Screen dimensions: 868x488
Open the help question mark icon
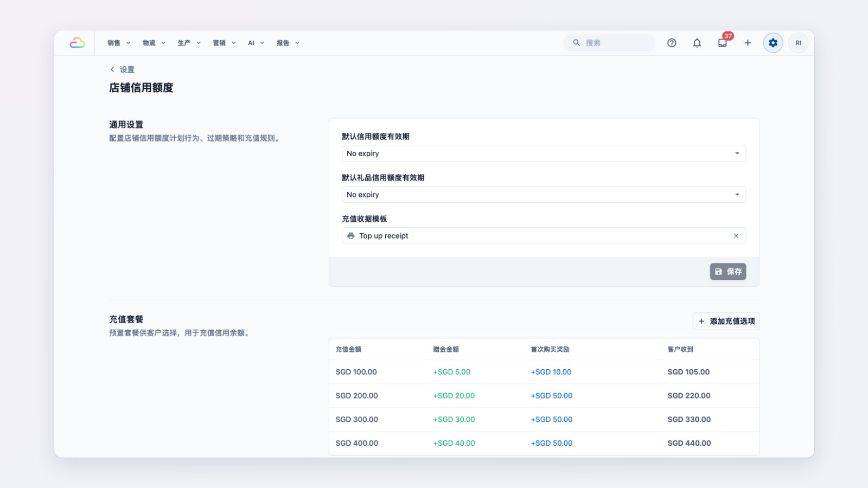tap(672, 43)
